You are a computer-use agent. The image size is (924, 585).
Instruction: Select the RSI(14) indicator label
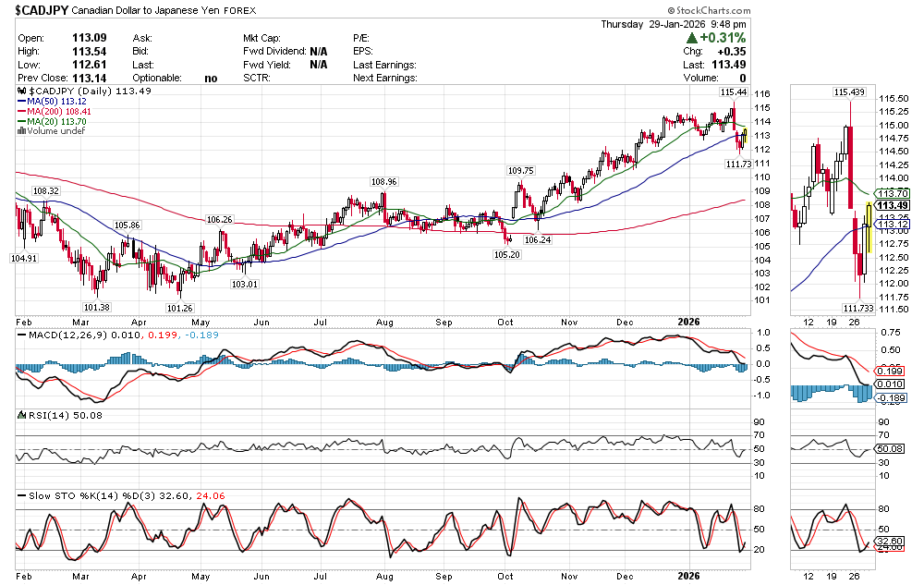(x=37, y=415)
